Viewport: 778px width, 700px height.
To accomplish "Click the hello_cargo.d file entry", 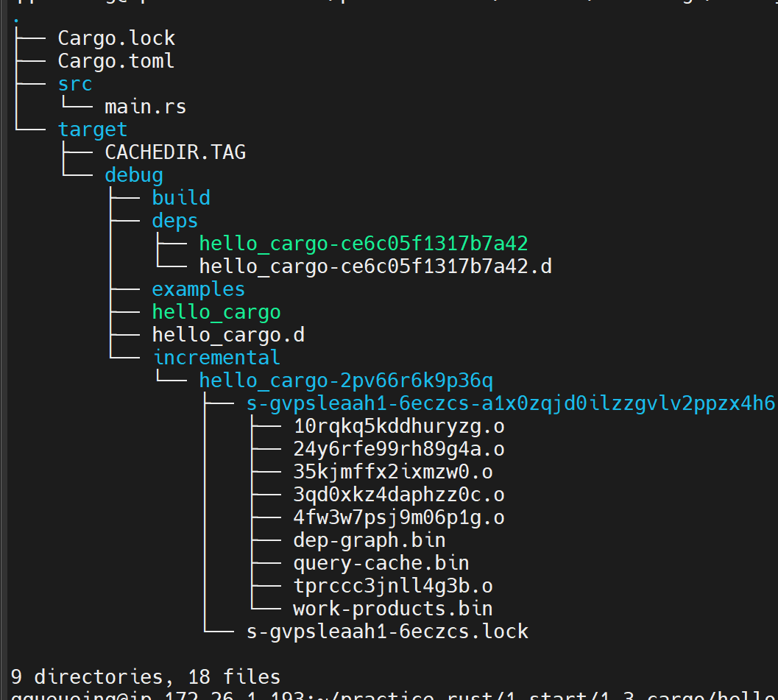I will pyautogui.click(x=228, y=335).
